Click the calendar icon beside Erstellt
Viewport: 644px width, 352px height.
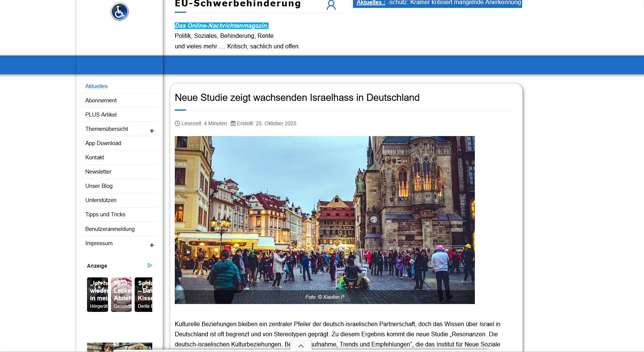tap(232, 123)
